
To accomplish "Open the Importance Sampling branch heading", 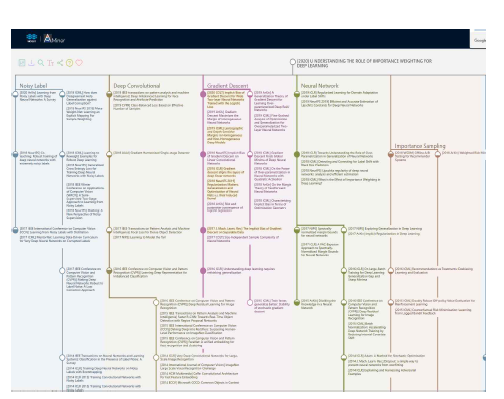I will pos(420,146).
